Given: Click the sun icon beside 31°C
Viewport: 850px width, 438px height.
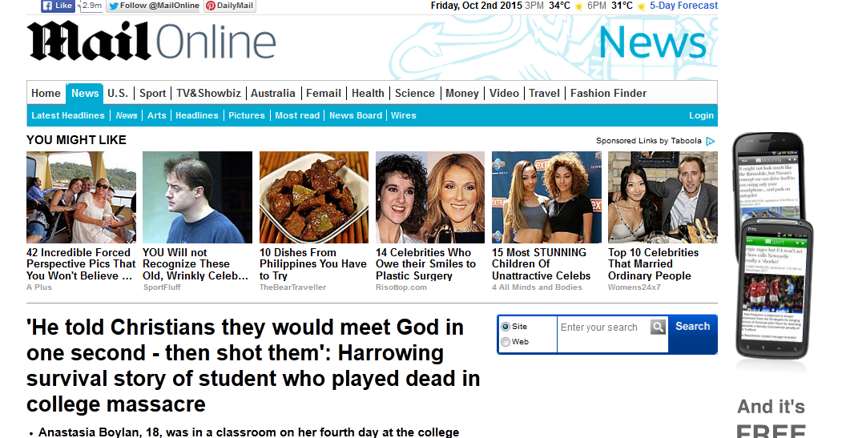Looking at the screenshot, I should [x=641, y=7].
